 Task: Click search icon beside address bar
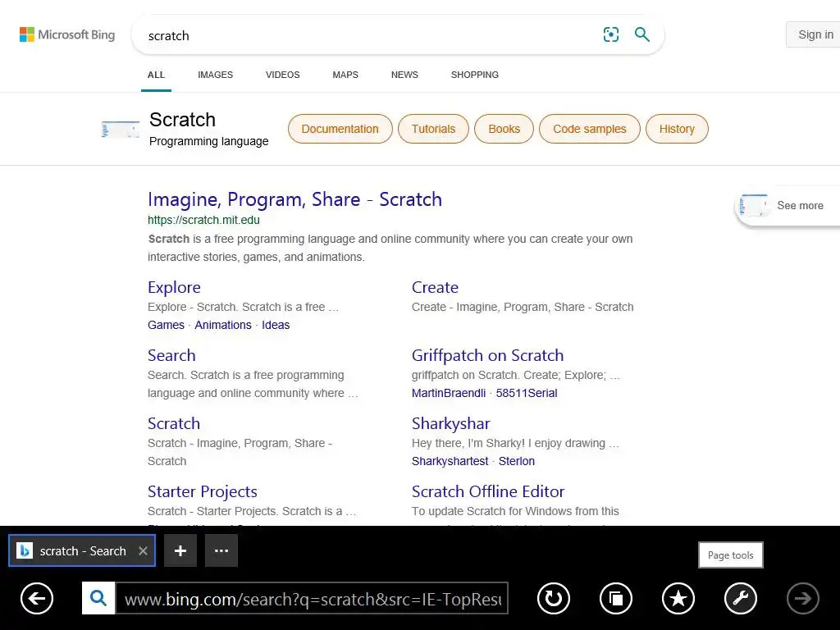tap(98, 598)
